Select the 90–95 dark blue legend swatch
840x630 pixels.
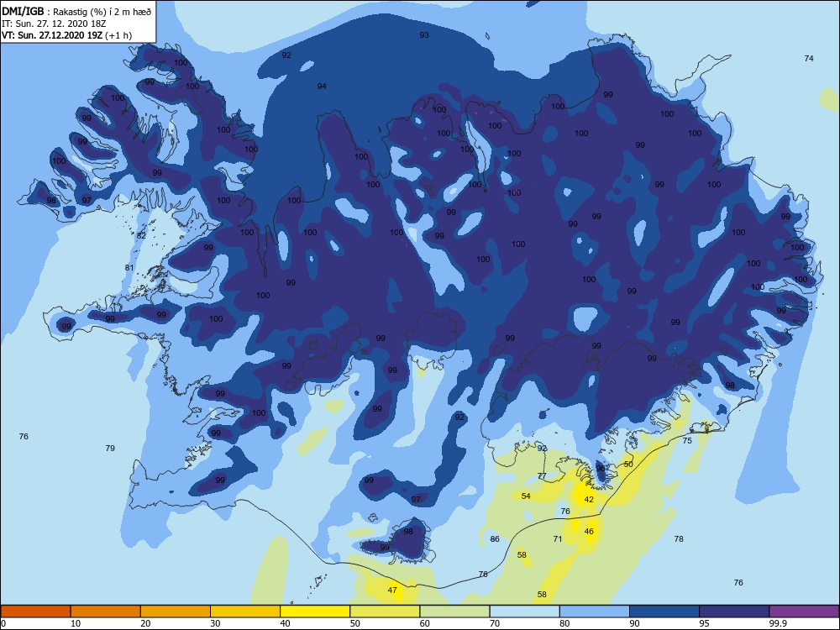tap(664, 612)
